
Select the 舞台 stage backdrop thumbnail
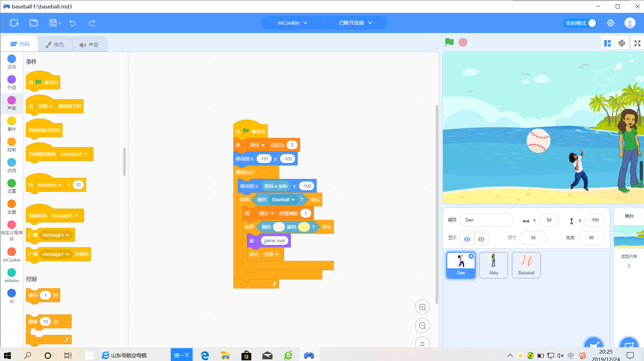[x=629, y=237]
